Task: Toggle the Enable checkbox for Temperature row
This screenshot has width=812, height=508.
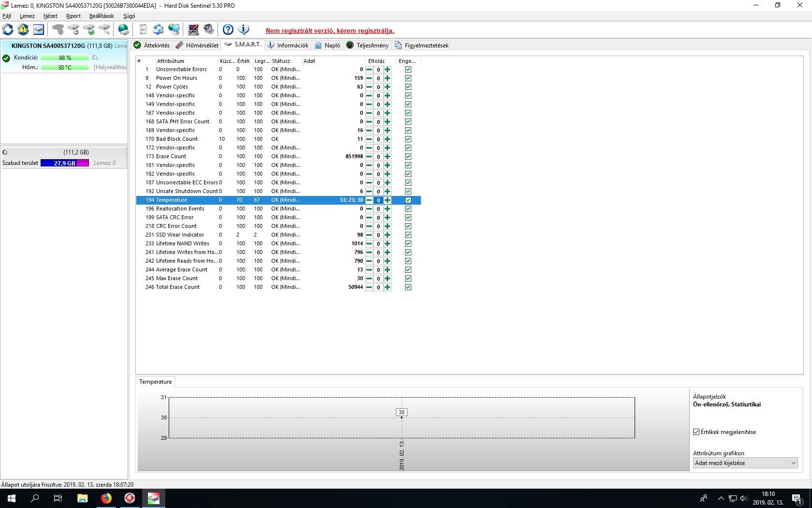Action: pos(408,200)
